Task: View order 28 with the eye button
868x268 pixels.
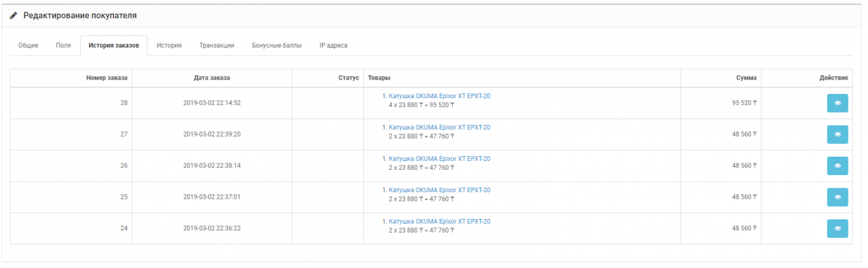Action: (x=838, y=103)
